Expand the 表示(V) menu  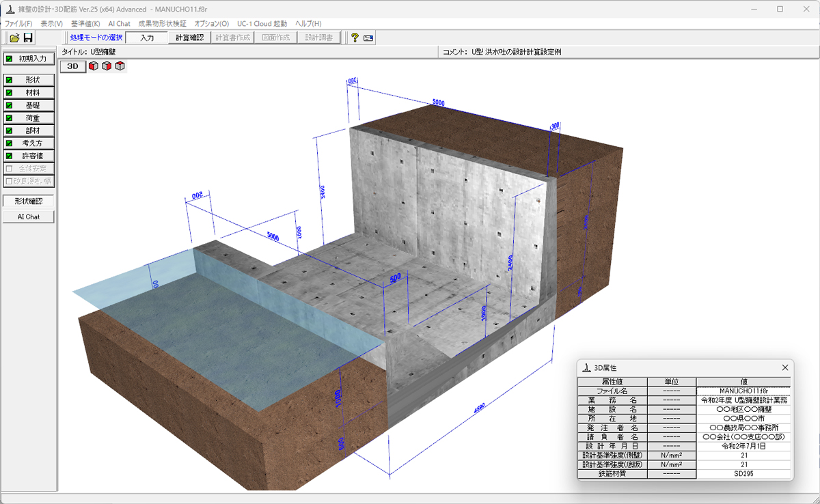(51, 23)
